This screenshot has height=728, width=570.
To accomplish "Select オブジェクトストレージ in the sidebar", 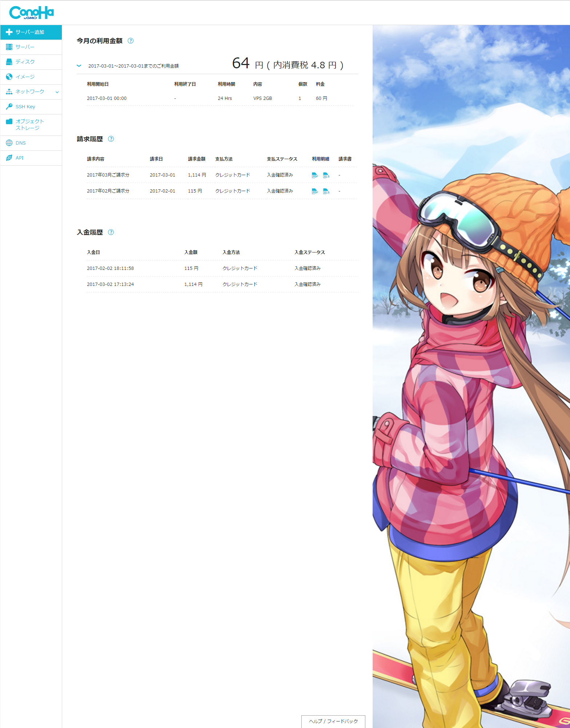I will [29, 125].
